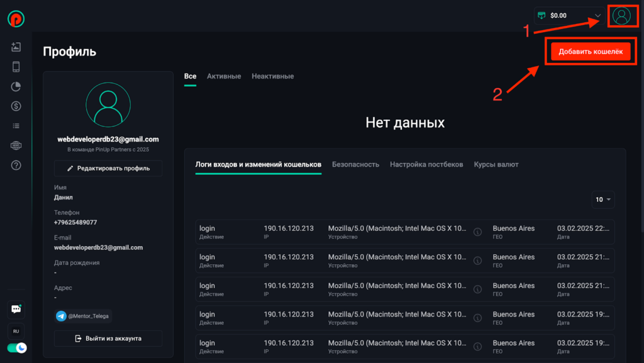The width and height of the screenshot is (644, 363).
Task: Click the phone number +79625489077
Action: click(75, 223)
